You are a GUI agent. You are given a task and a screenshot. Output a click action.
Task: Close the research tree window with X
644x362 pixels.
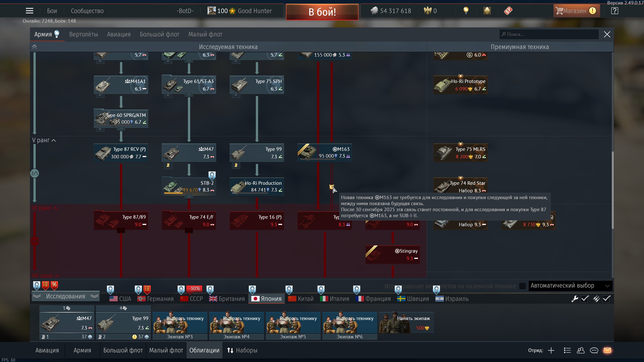tap(607, 34)
